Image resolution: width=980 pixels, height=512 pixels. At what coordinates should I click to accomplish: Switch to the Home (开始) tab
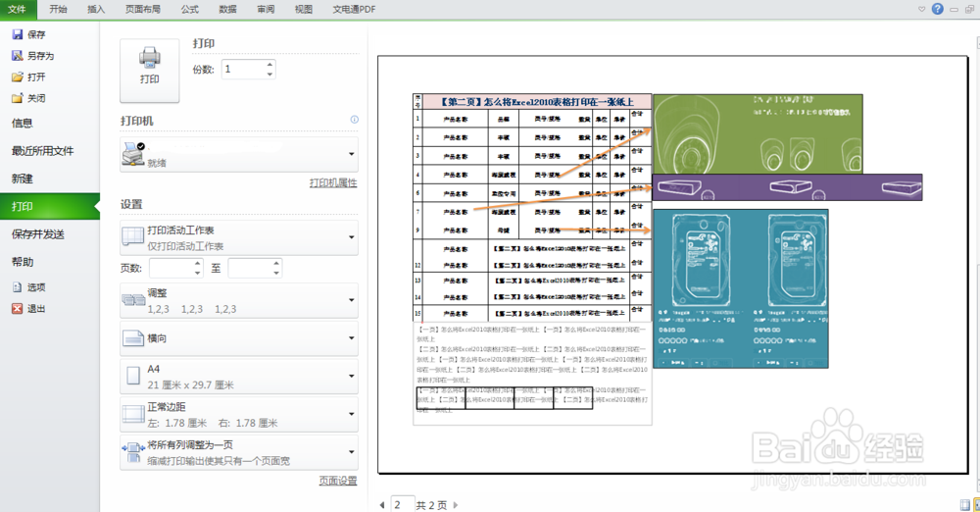pyautogui.click(x=58, y=10)
